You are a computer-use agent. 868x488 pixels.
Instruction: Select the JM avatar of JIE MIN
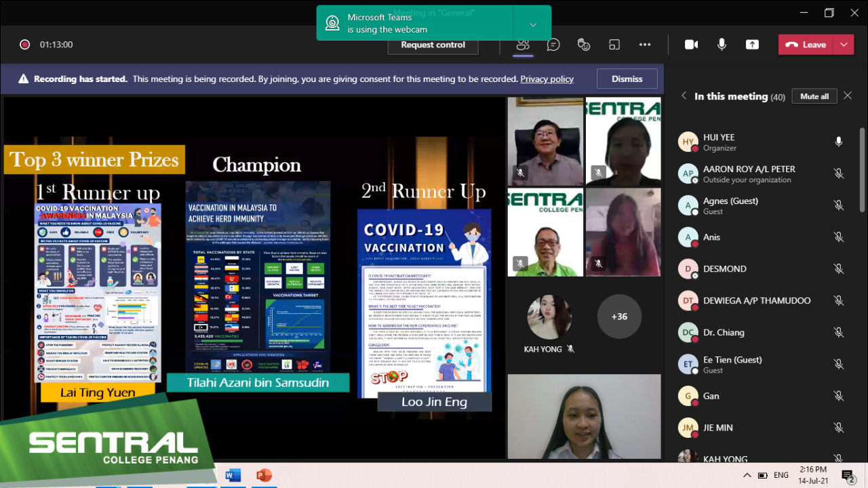(x=688, y=428)
